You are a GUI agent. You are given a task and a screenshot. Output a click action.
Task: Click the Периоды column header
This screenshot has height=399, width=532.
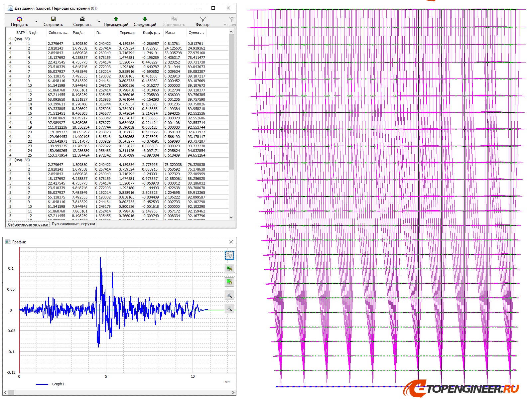[x=127, y=33]
